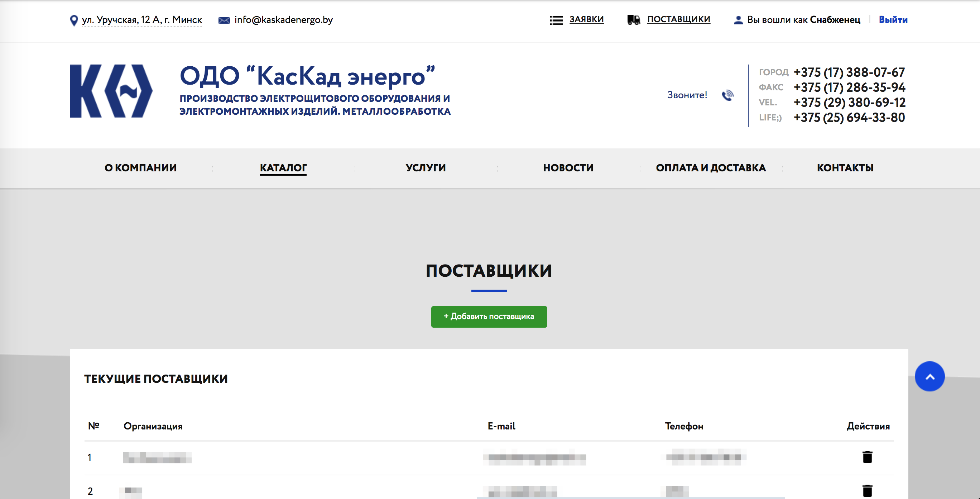Click the Телефон column header
Image resolution: width=980 pixels, height=499 pixels.
point(684,426)
